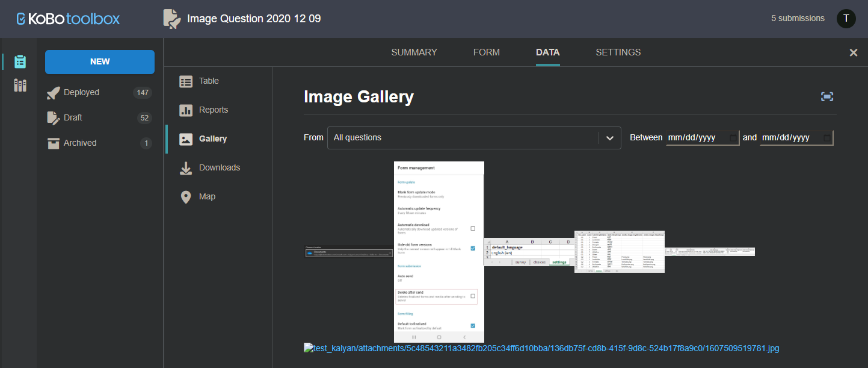The image size is (868, 368).
Task: Expand the Image Gallery to fullscreen
Action: (x=826, y=96)
